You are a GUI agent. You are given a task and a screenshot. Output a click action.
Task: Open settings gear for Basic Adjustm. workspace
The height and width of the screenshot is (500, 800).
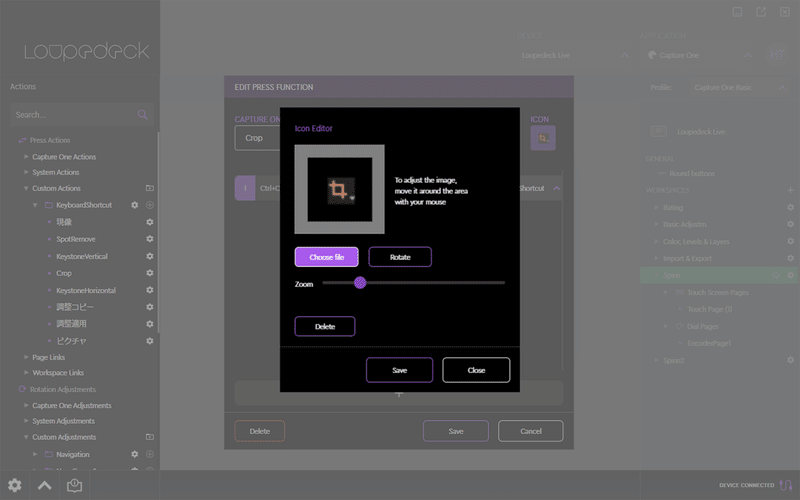790,224
